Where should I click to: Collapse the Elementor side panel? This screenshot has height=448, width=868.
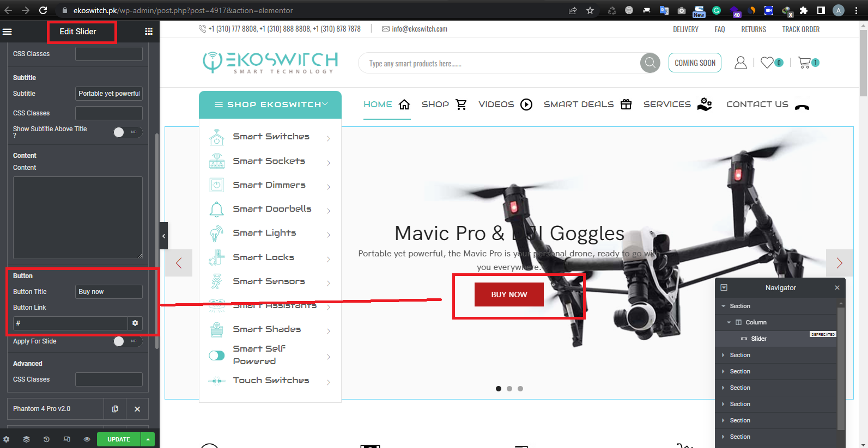pyautogui.click(x=163, y=236)
